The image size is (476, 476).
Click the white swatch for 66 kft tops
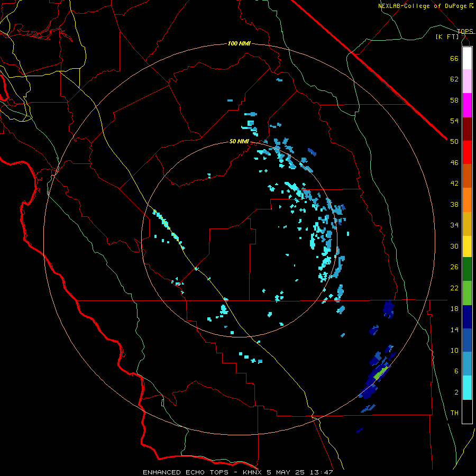(467, 58)
